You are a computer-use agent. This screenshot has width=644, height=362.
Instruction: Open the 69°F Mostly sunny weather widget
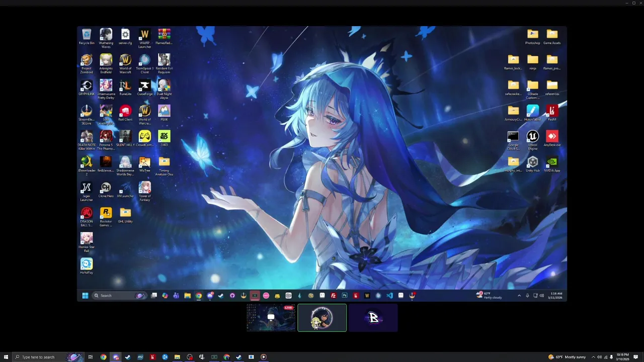(567, 357)
